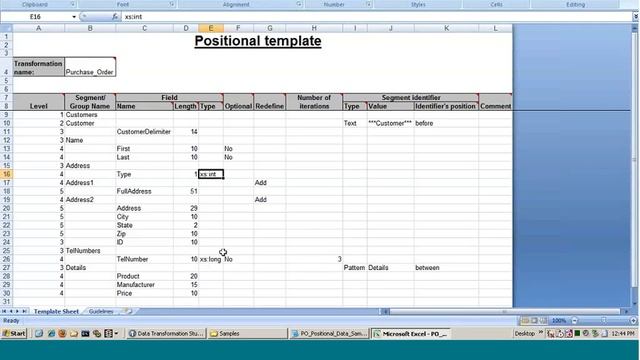The image size is (640, 360).
Task: Select the Add cell in Address1 row
Action: [x=269, y=183]
